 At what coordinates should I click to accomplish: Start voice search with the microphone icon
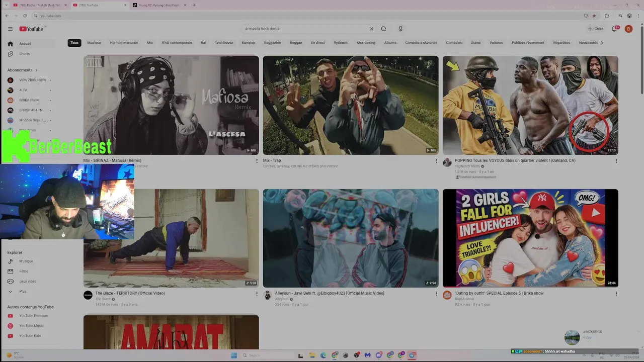[400, 29]
